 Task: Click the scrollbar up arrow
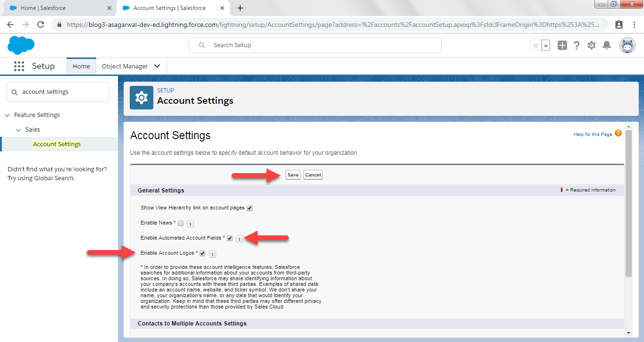click(x=628, y=127)
